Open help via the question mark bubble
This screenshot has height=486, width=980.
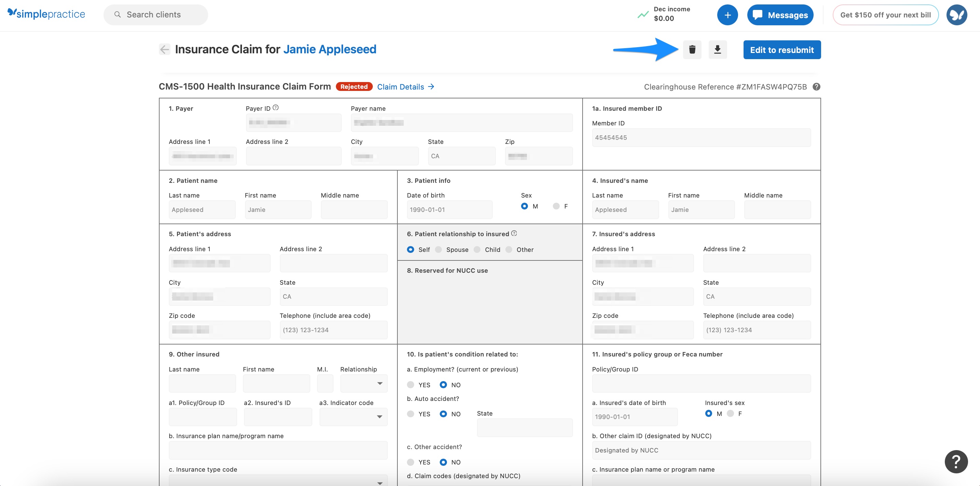click(x=956, y=462)
